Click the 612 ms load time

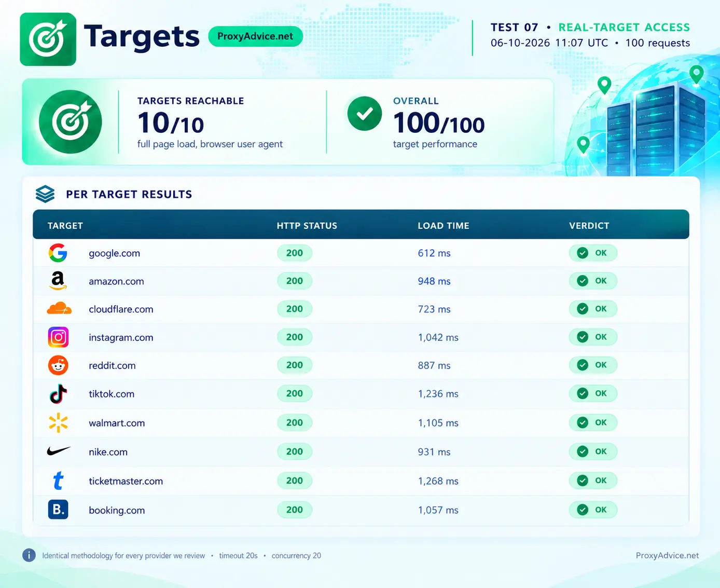pyautogui.click(x=434, y=253)
